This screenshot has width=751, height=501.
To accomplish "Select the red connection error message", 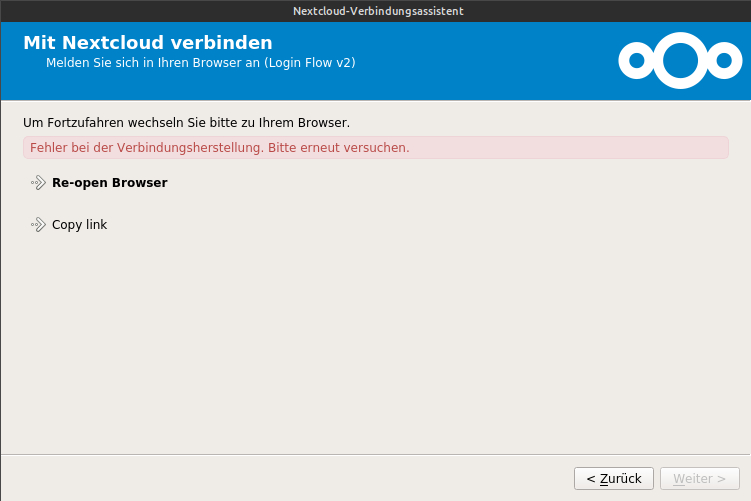I will pyautogui.click(x=376, y=148).
